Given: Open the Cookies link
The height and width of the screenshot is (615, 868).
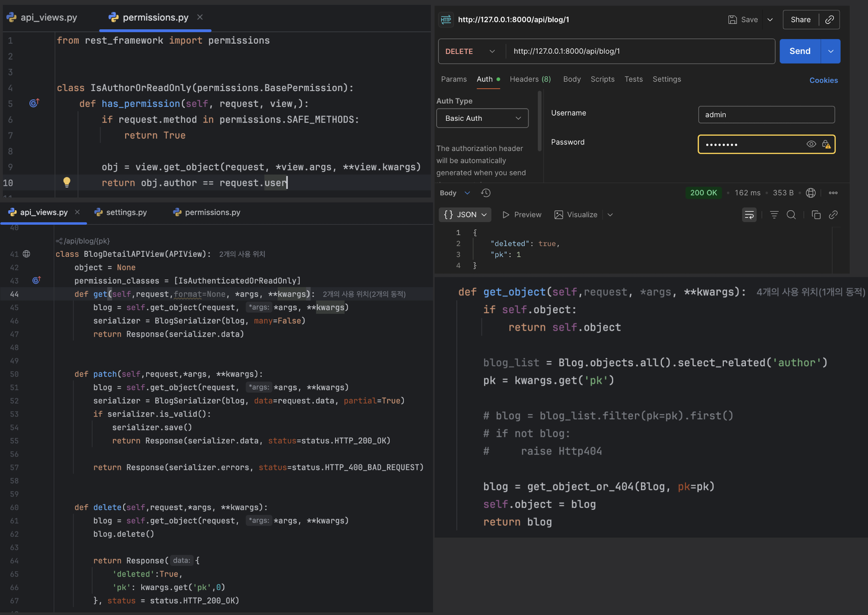Looking at the screenshot, I should pyautogui.click(x=823, y=81).
